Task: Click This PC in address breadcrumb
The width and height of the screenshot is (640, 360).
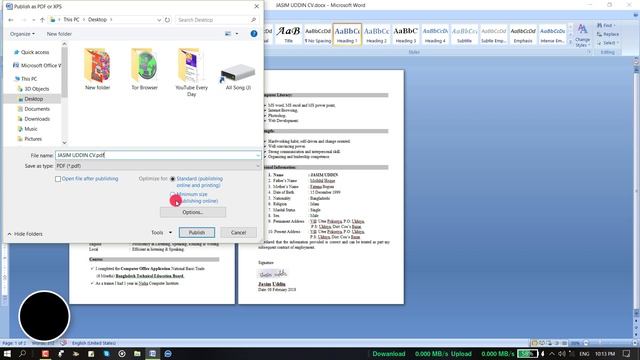Action: point(71,20)
